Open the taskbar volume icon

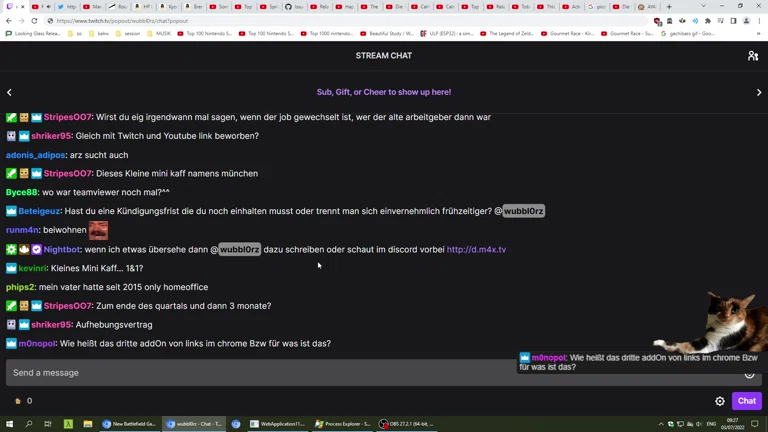tap(699, 424)
